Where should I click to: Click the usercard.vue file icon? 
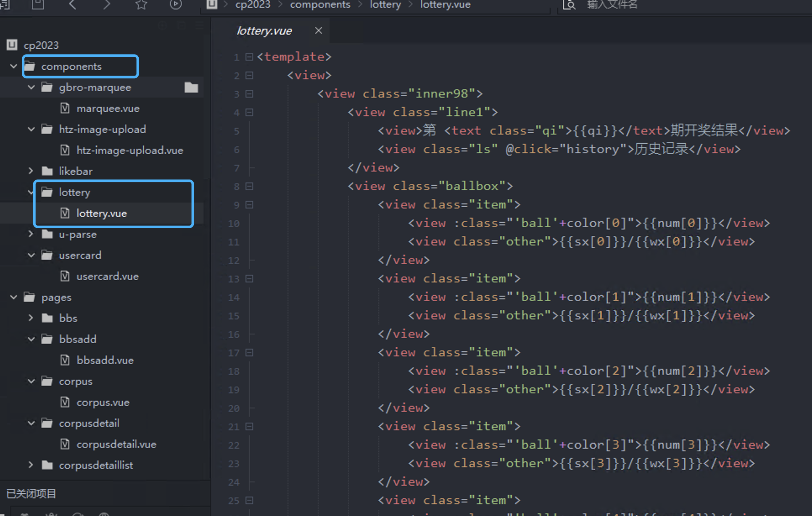click(x=65, y=276)
